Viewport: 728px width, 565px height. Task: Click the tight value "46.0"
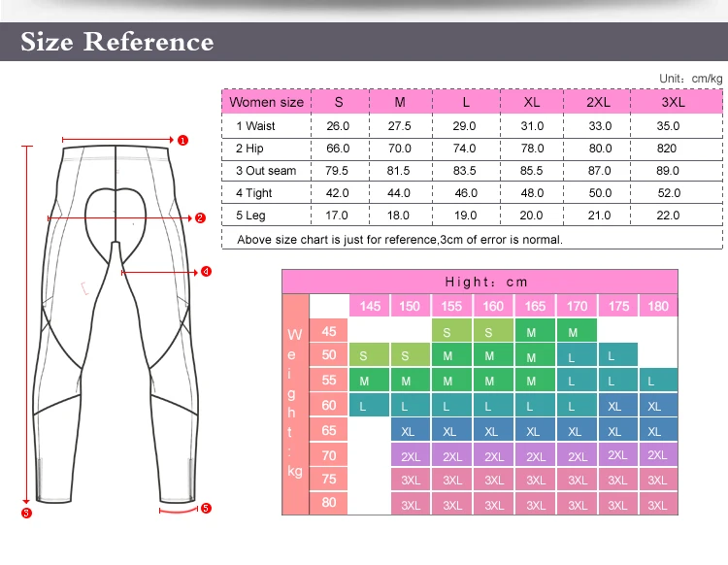click(466, 192)
